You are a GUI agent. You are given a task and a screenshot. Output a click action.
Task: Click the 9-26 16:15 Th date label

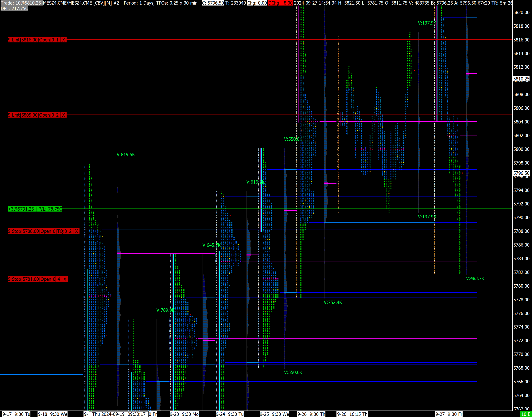(x=352, y=414)
